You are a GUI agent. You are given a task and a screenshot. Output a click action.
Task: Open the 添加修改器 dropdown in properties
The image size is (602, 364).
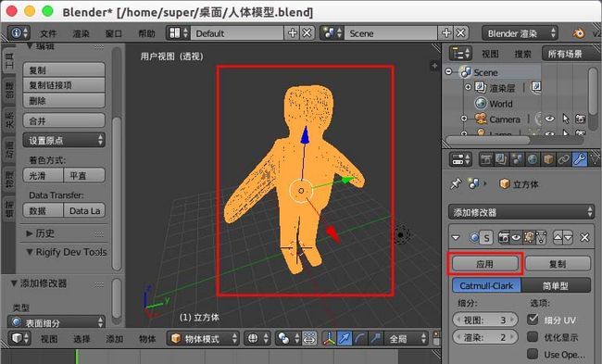[521, 212]
